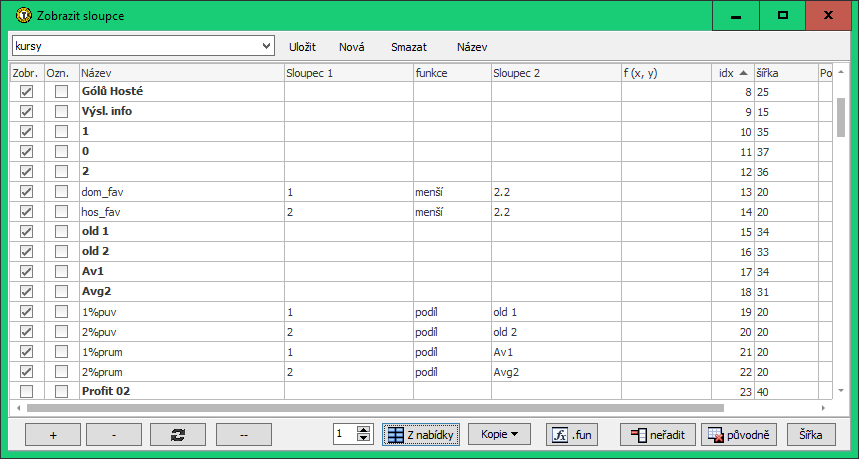859x459 pixels.
Task: Click podíl cell in 1%prum row
Action: (426, 352)
